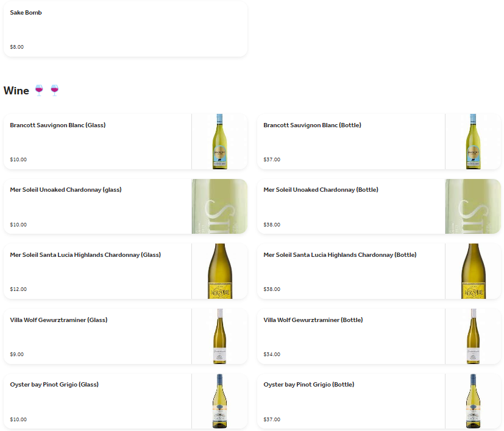Click Brancott Sauvignon Blanc (Glass) bottle image
Screen dimensions: 504x431
(x=219, y=141)
